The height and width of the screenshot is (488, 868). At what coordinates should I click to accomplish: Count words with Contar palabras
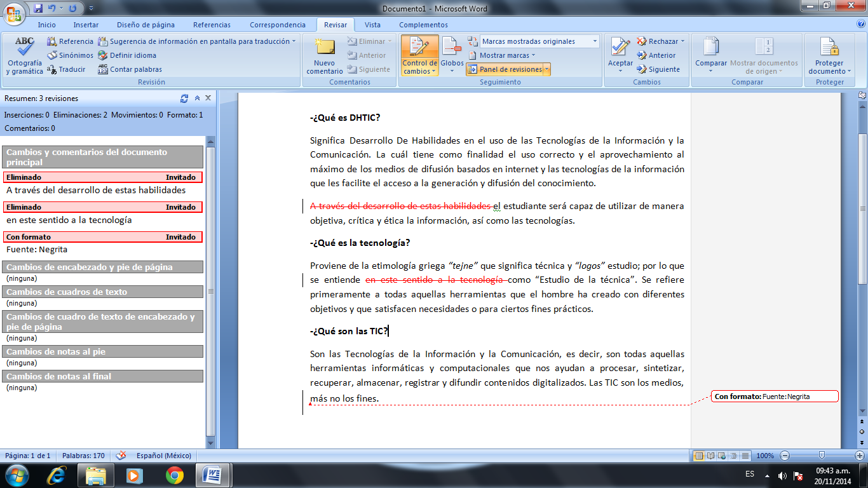(x=130, y=69)
